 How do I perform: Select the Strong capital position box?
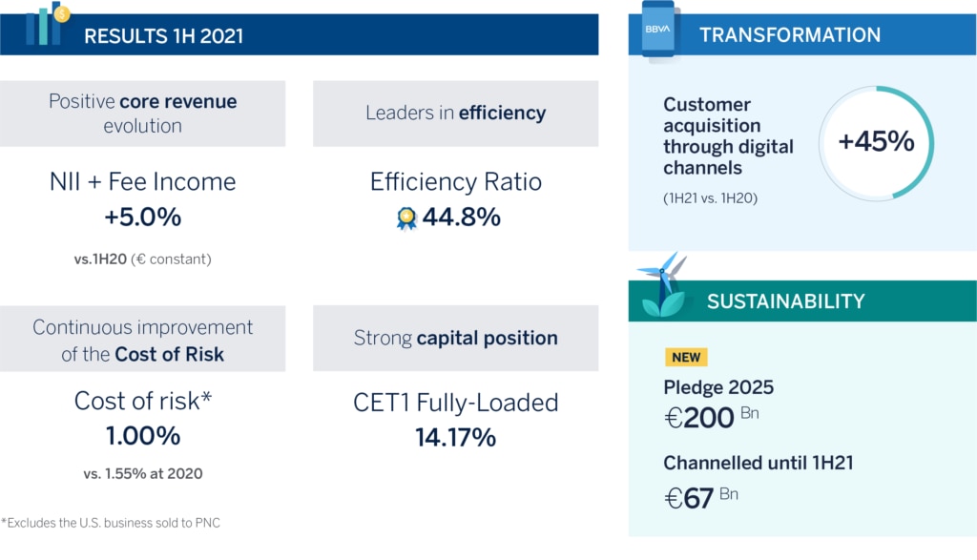pyautogui.click(x=455, y=339)
